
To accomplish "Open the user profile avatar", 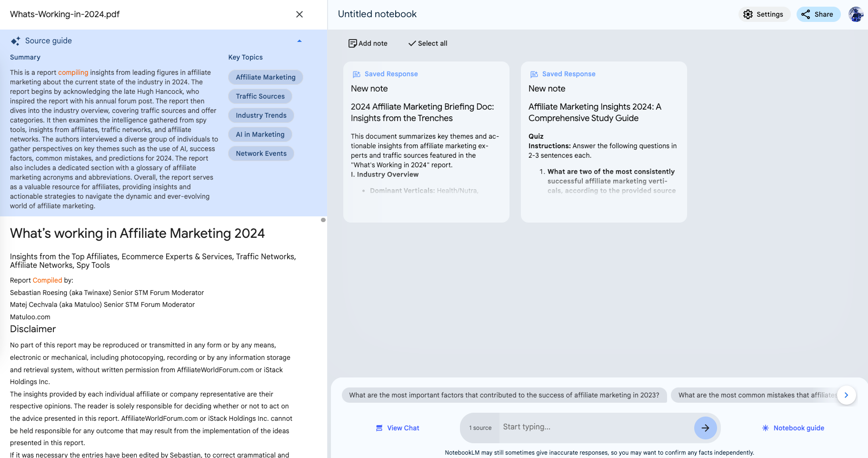I will 856,14.
